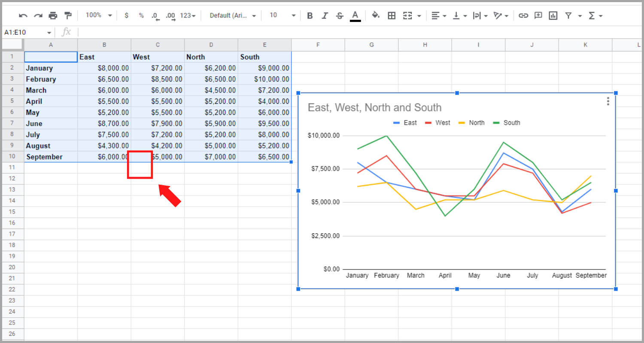Toggle strikethrough formatting
The image size is (644, 343).
tap(340, 15)
